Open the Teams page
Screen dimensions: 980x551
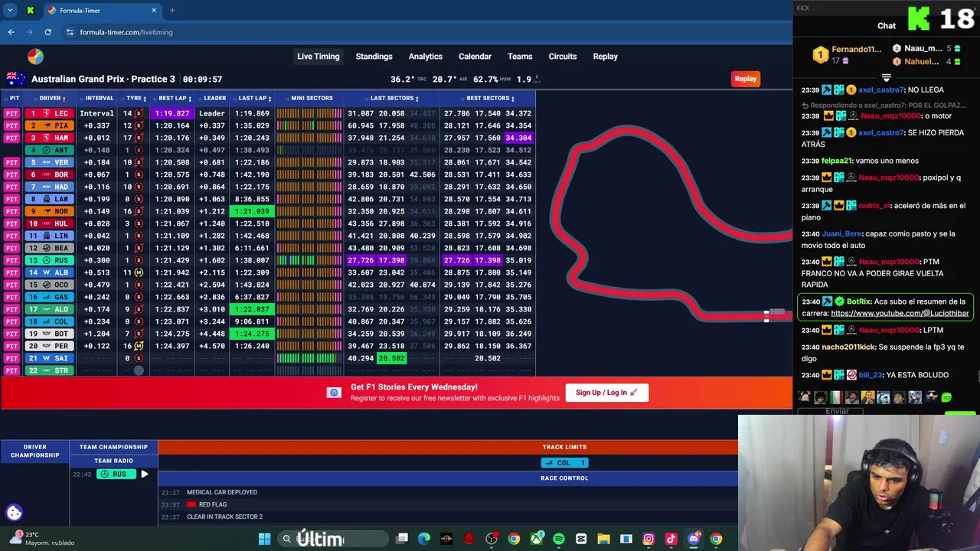(x=520, y=57)
